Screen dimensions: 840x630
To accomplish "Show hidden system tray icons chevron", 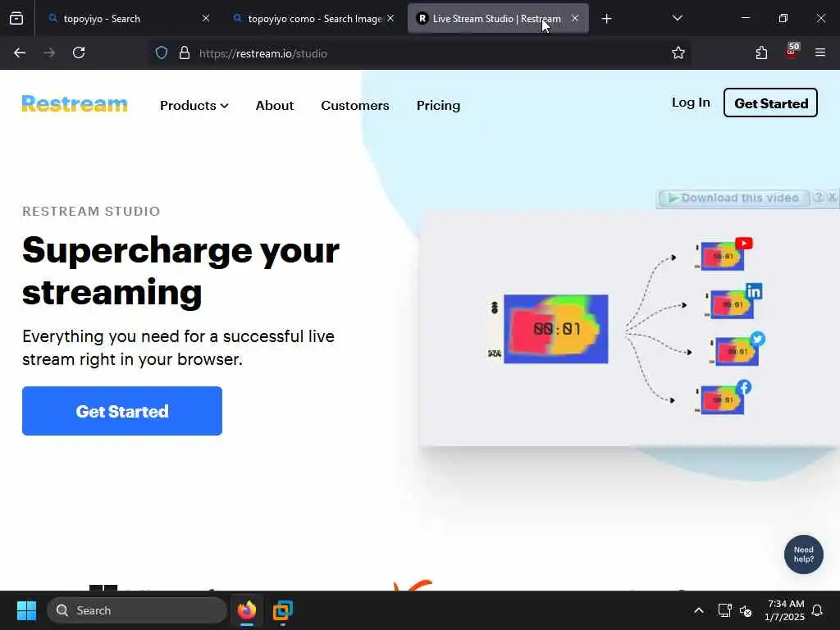I will [x=699, y=610].
